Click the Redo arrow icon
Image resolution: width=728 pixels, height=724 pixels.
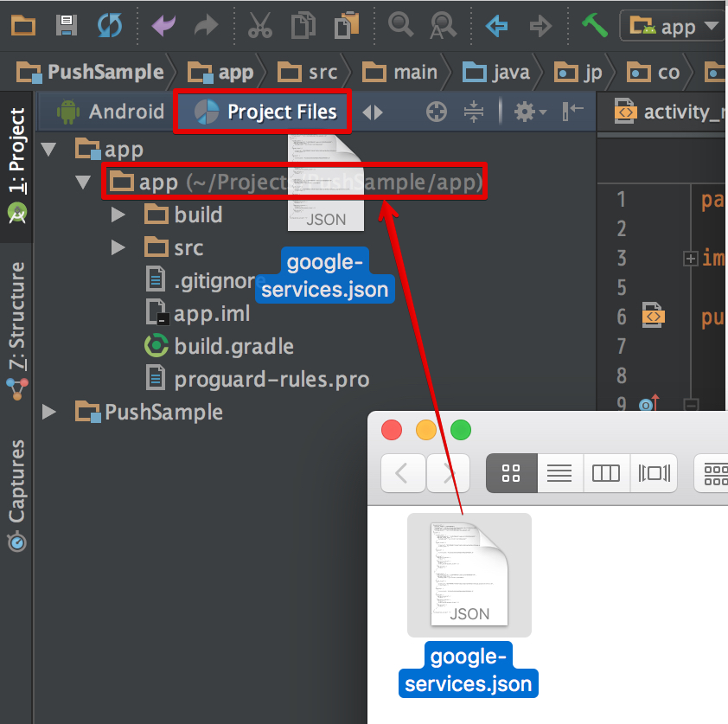[x=206, y=25]
